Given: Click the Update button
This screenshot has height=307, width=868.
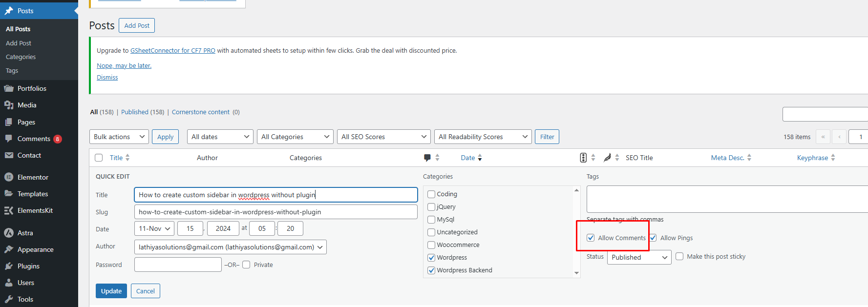Looking at the screenshot, I should [x=111, y=291].
